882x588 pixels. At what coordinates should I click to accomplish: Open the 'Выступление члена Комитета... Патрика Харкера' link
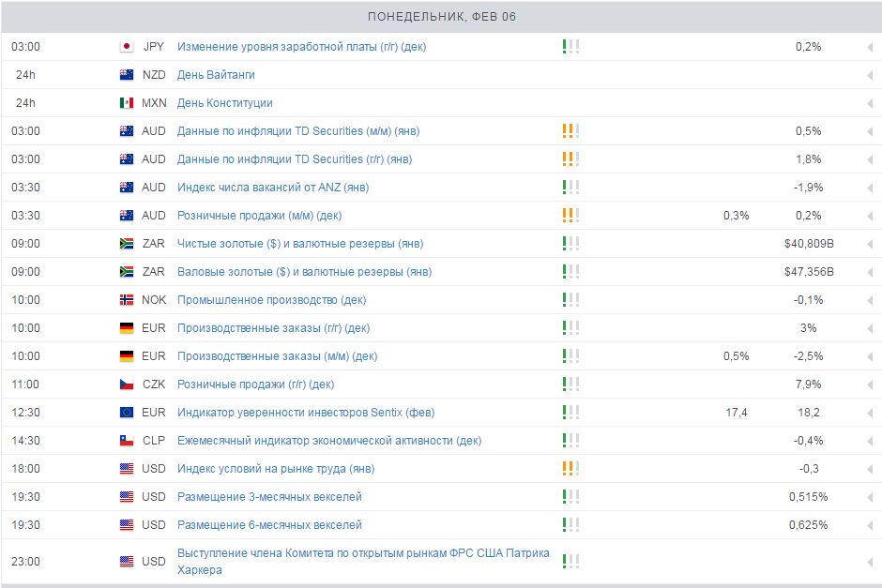363,561
